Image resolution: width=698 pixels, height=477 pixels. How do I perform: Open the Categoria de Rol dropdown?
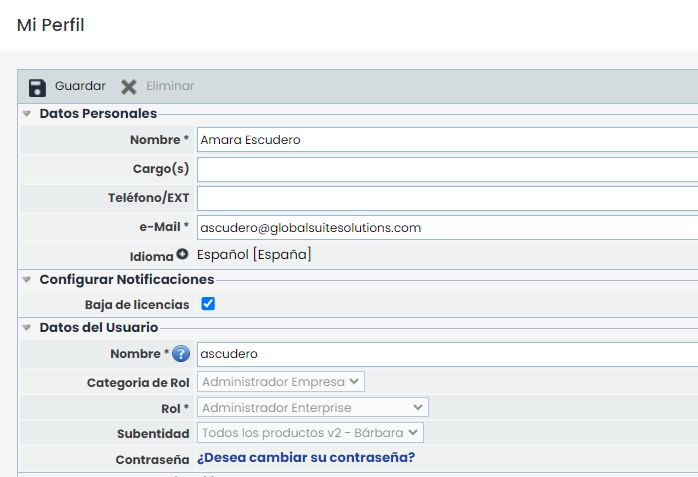click(x=281, y=381)
